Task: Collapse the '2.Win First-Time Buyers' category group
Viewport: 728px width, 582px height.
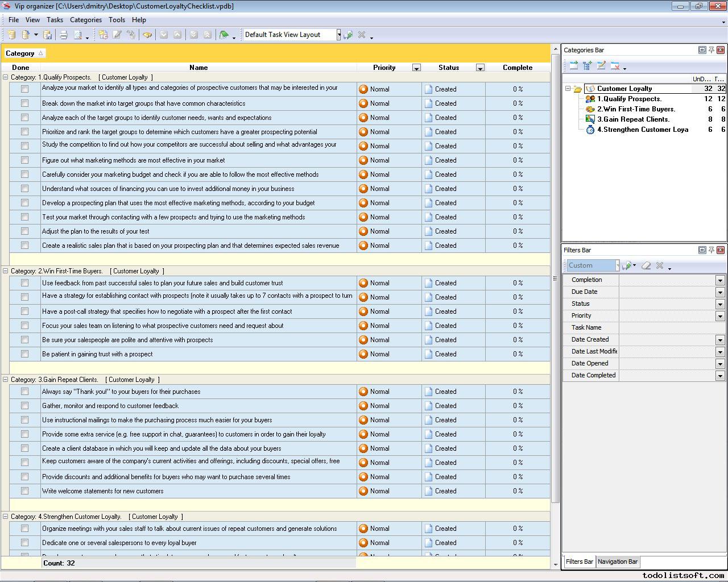Action: [x=6, y=271]
